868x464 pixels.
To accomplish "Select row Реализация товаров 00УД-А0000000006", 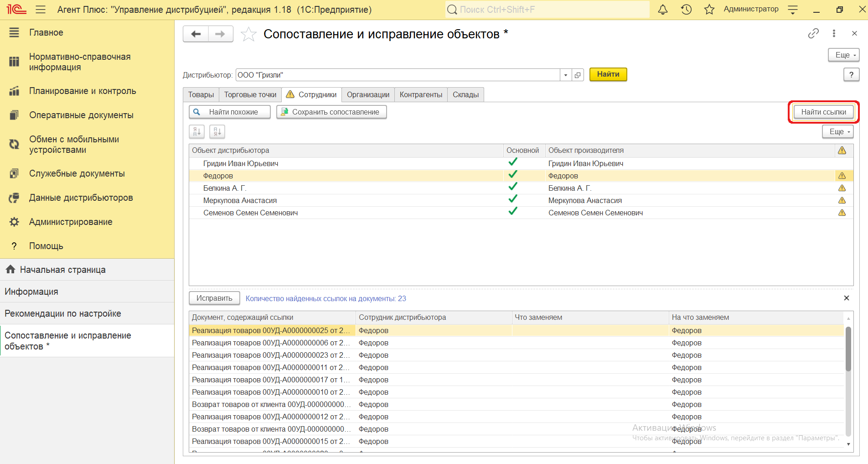I will 516,343.
